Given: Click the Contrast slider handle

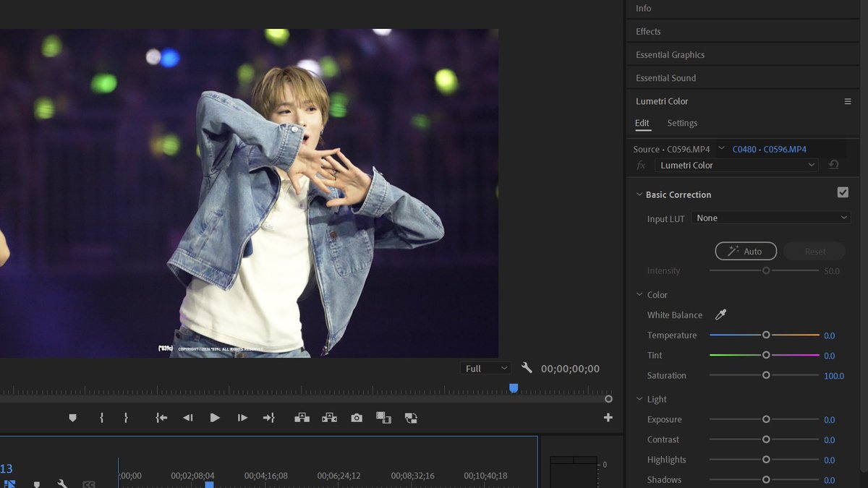Looking at the screenshot, I should [765, 440].
